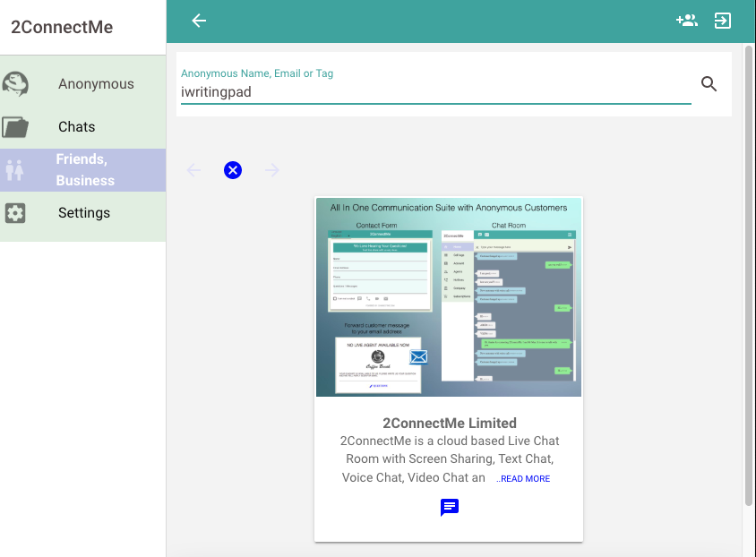The height and width of the screenshot is (557, 756).
Task: Open the 2ConnectMe Limited card image
Action: coord(449,297)
